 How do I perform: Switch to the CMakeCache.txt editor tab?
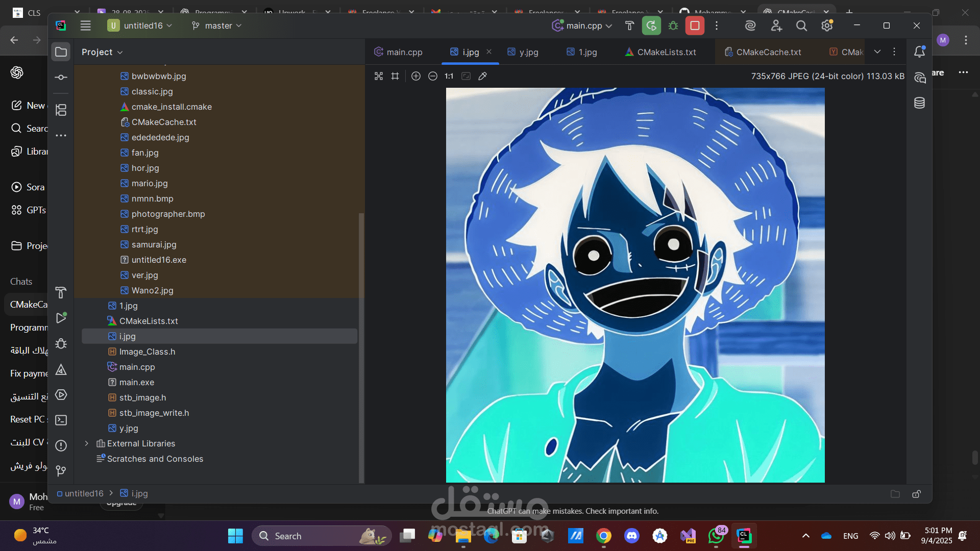[x=763, y=52]
